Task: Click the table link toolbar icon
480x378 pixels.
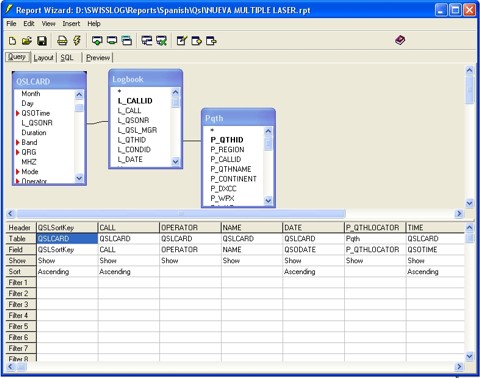Action: 146,41
